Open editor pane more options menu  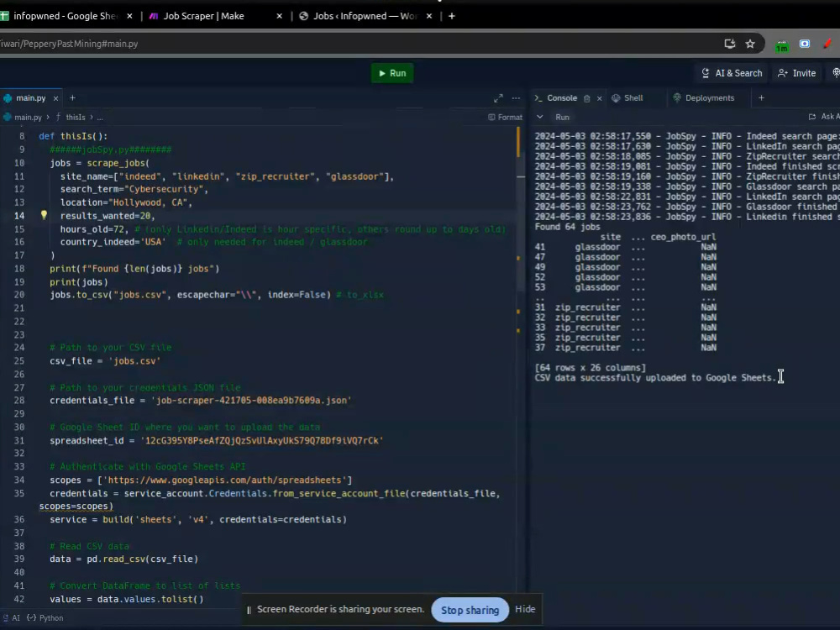point(516,98)
